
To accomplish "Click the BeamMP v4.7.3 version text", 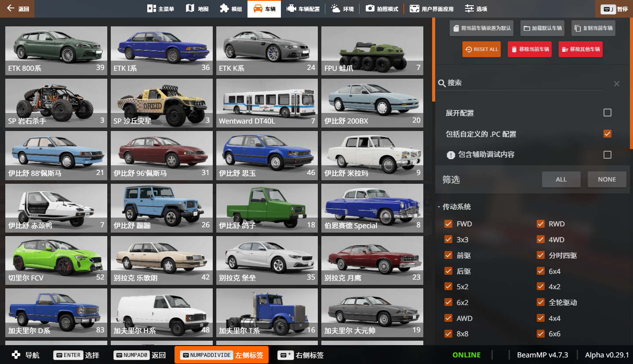I will [x=542, y=355].
